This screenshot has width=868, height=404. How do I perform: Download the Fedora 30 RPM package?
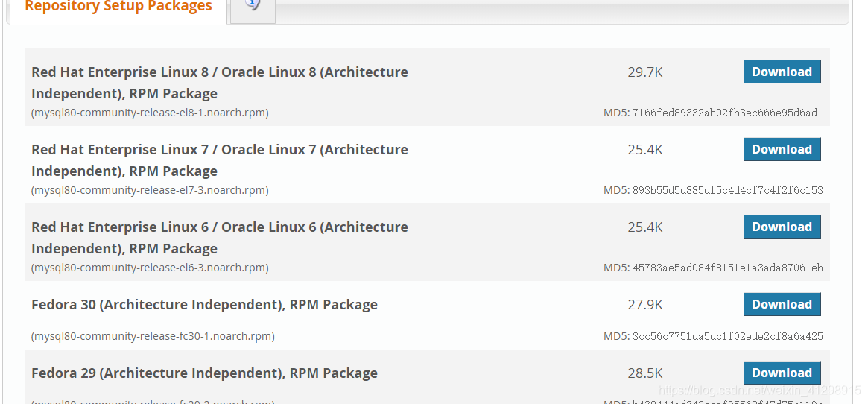click(782, 304)
